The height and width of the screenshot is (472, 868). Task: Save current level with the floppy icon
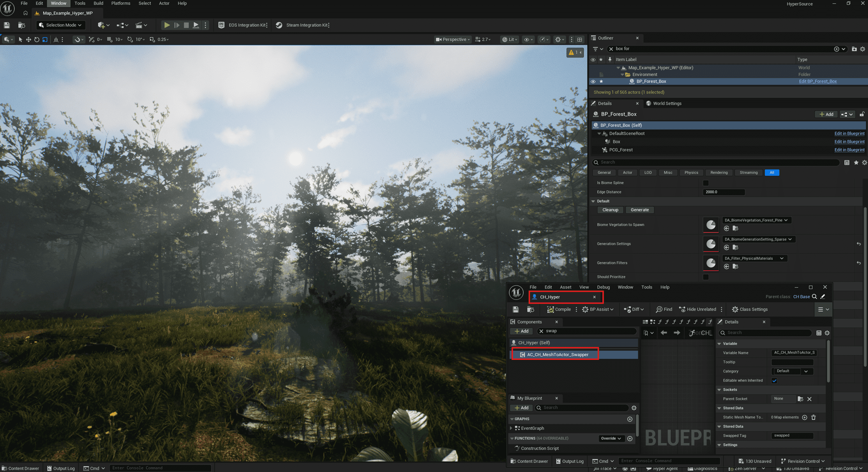(7, 25)
